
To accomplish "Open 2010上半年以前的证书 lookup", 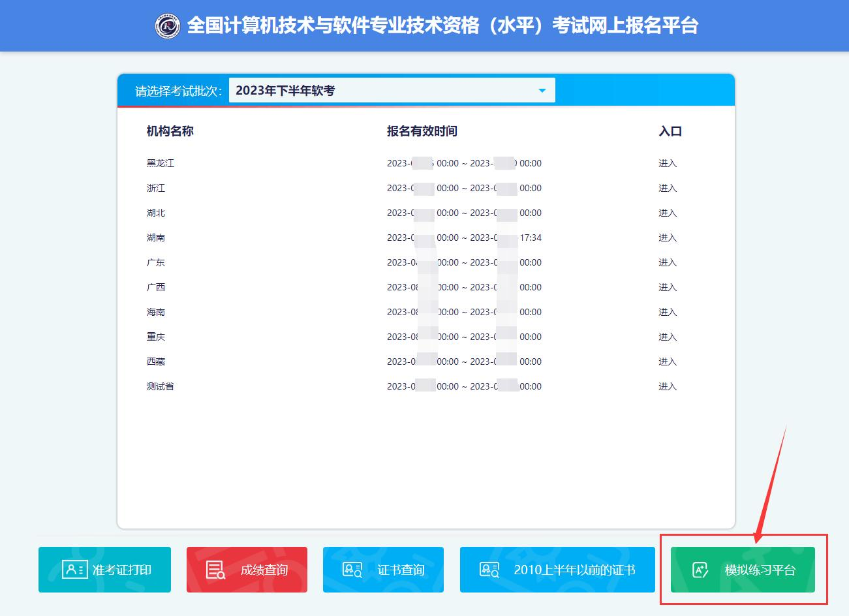I will coord(557,570).
